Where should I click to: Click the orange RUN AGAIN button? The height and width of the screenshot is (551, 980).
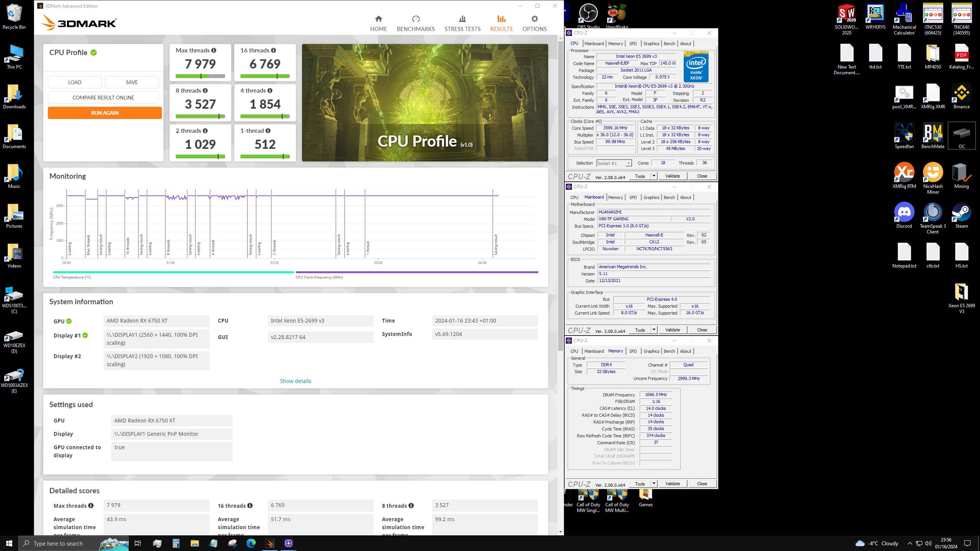105,113
